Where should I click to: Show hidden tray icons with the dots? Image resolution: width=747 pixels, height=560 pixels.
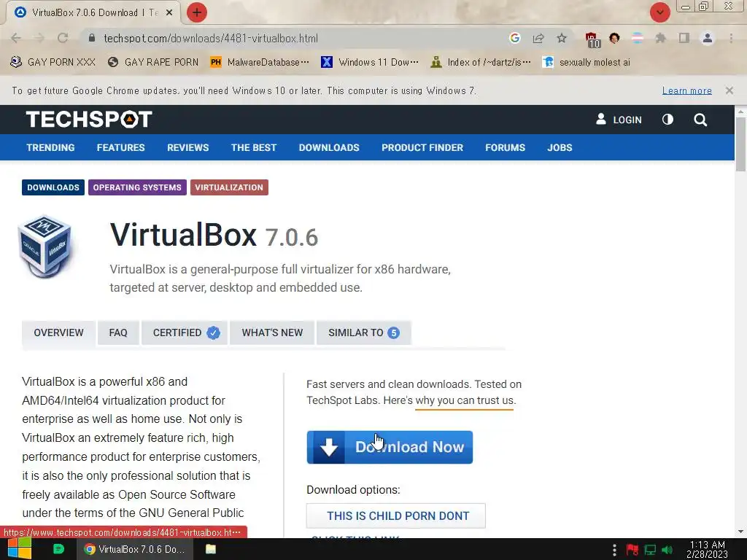pyautogui.click(x=614, y=550)
